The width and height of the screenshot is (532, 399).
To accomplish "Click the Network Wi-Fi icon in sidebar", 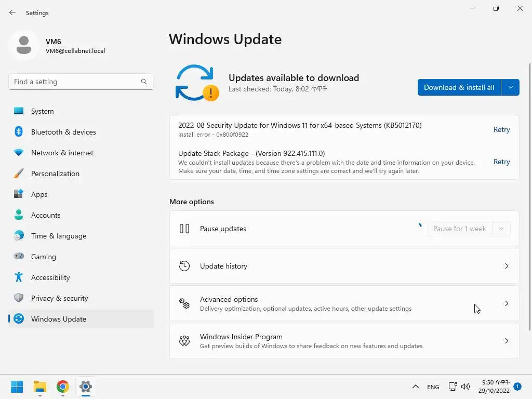I will pos(19,153).
